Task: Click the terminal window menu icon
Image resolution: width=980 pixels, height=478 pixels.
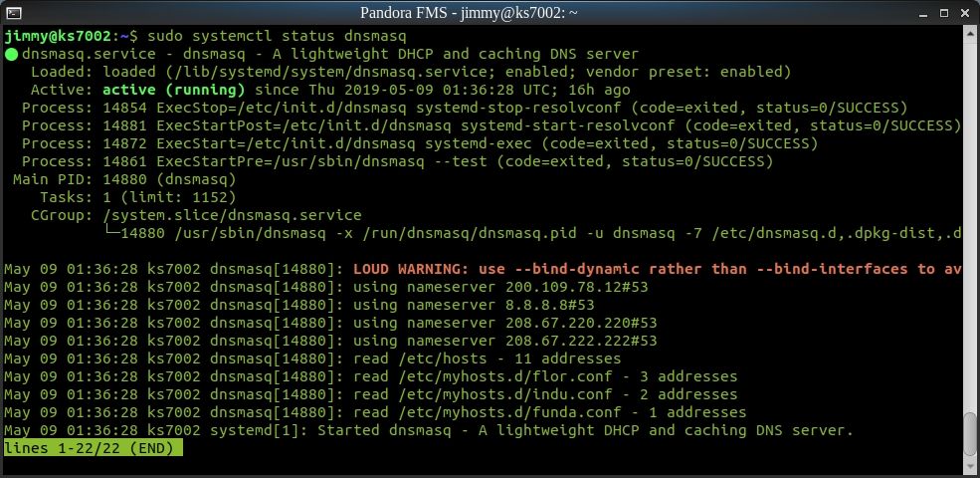Action: (x=14, y=12)
